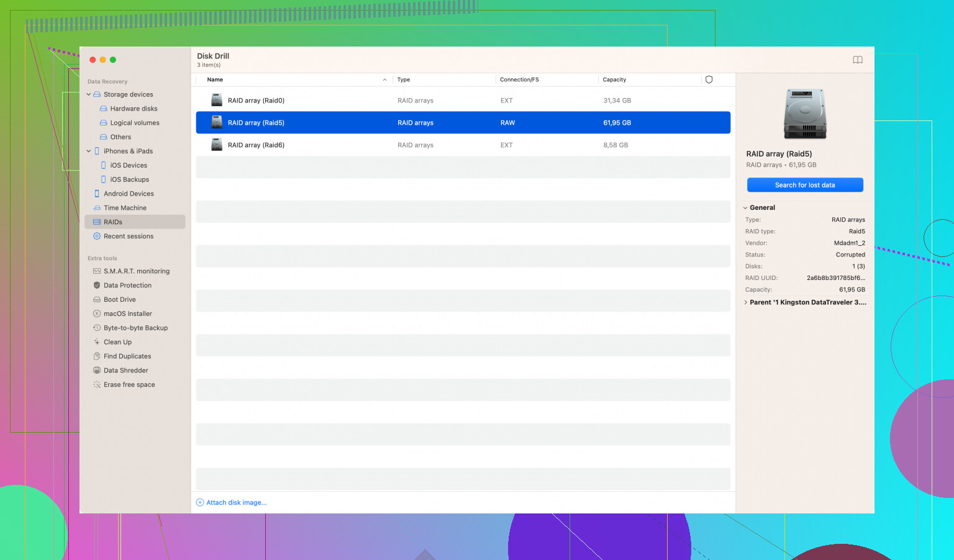Select Find Duplicates in Extra tools

tap(127, 356)
